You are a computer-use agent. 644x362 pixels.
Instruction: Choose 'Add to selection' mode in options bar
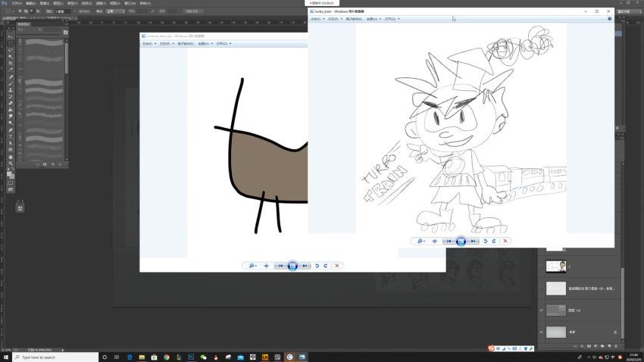(x=26, y=11)
